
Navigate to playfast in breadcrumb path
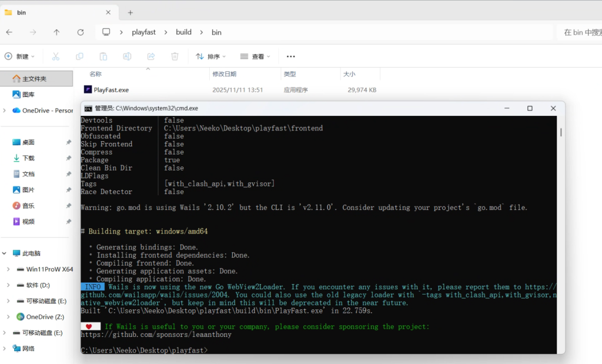tap(143, 32)
